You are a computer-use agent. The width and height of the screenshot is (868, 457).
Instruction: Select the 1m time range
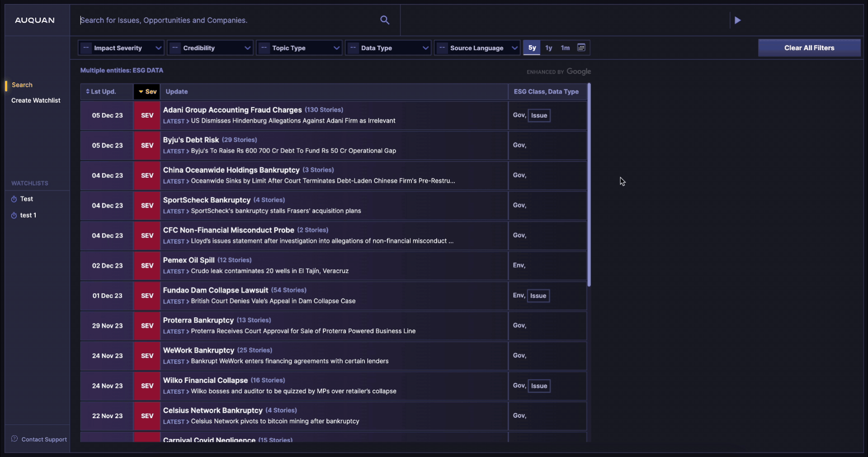coord(565,48)
